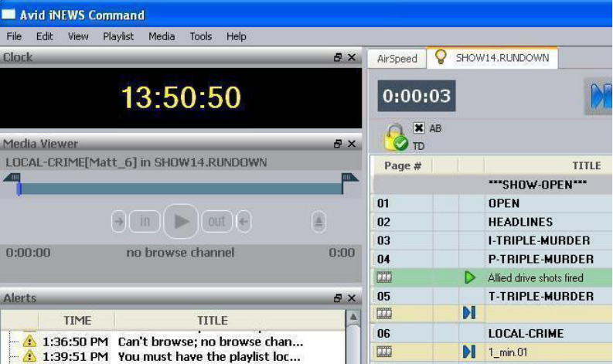This screenshot has width=613, height=364.
Task: Close the Clock panel
Action: [x=352, y=57]
